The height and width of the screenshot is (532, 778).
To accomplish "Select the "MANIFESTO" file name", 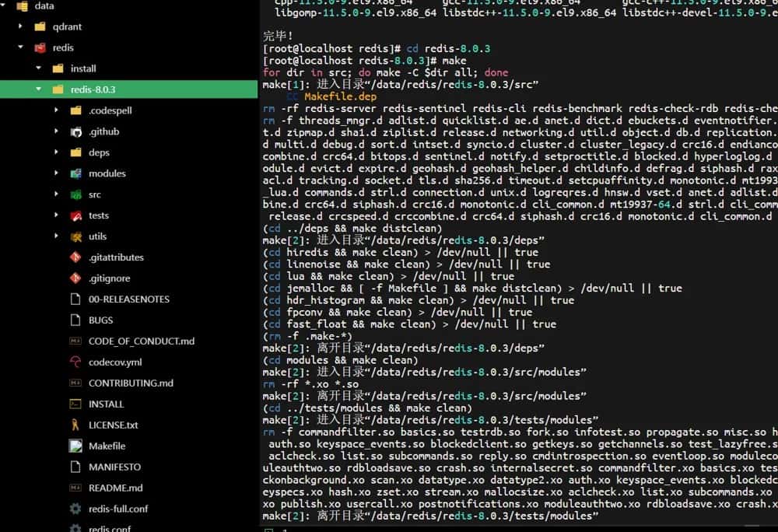I will (x=114, y=467).
